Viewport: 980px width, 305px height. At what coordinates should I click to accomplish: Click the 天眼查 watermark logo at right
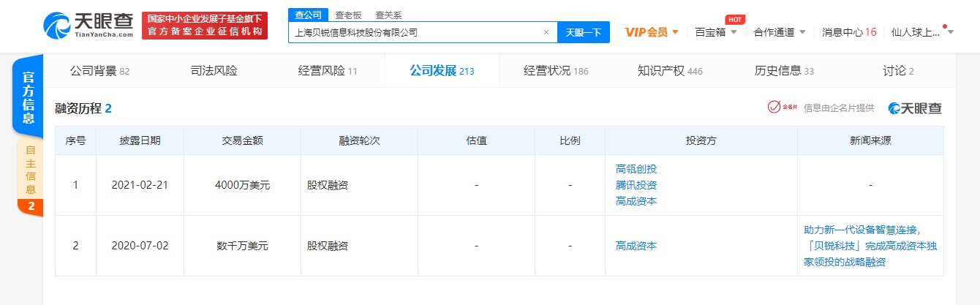[915, 108]
